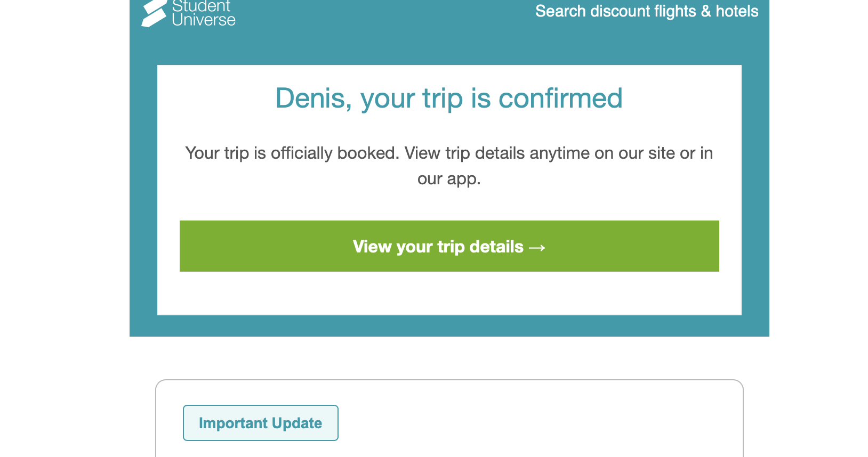
Task: Click the word details on the green button
Action: click(x=496, y=247)
